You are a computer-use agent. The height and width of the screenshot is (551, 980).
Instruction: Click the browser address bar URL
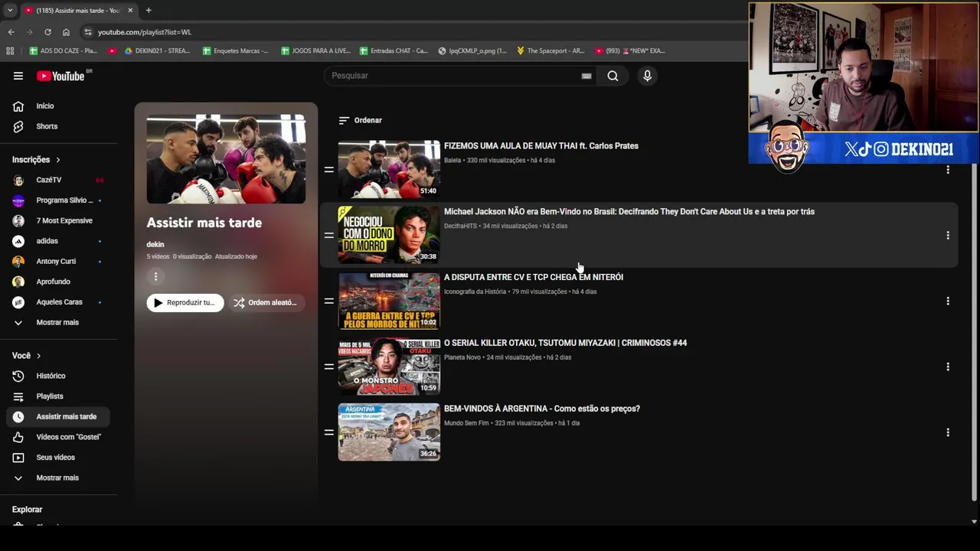145,32
